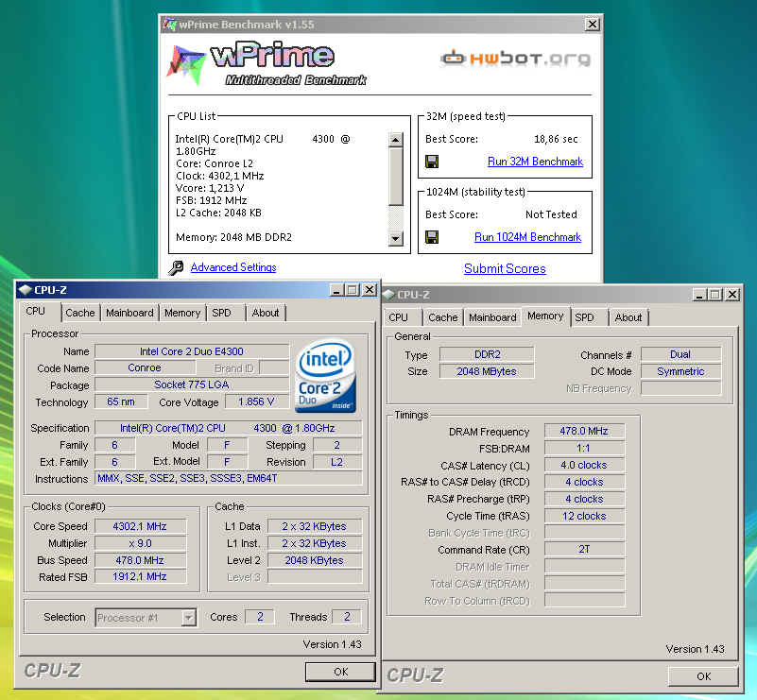Open Memory tab in left CPU-Z
The height and width of the screenshot is (700, 757).
coord(182,313)
